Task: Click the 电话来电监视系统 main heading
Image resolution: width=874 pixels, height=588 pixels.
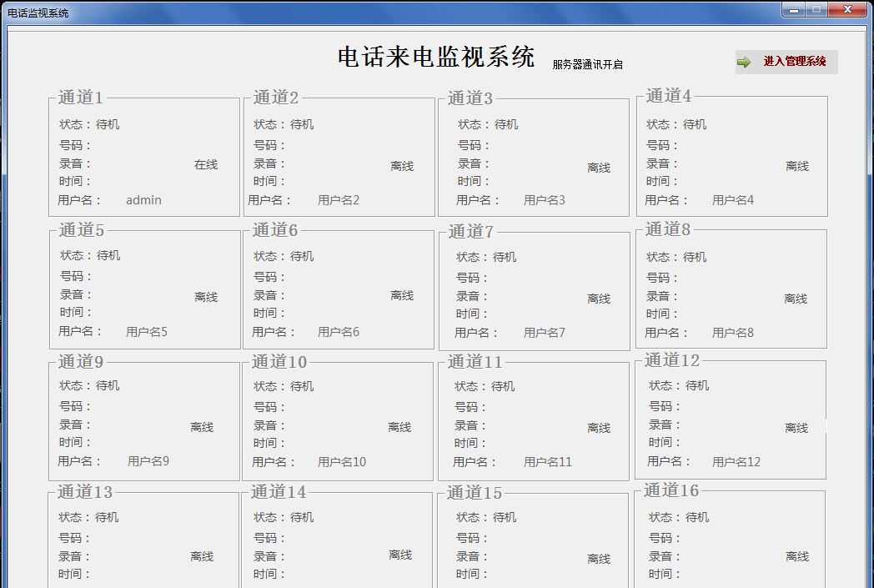Action: pyautogui.click(x=436, y=57)
